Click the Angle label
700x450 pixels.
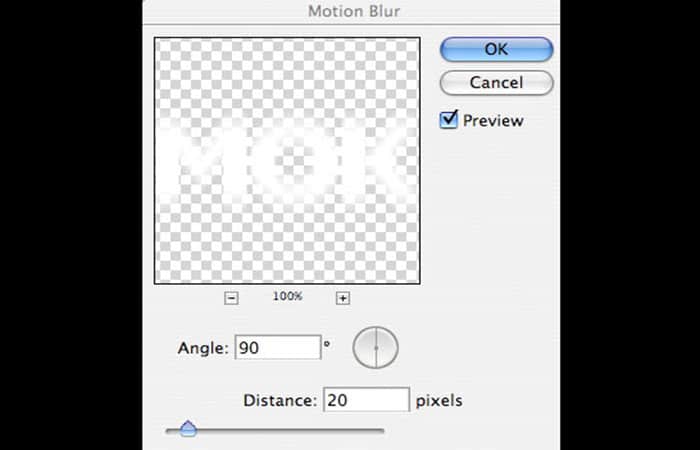tap(203, 348)
